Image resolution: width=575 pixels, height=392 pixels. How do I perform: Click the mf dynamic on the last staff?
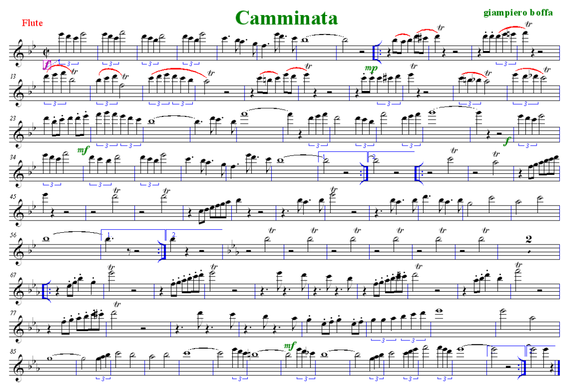pos(290,345)
